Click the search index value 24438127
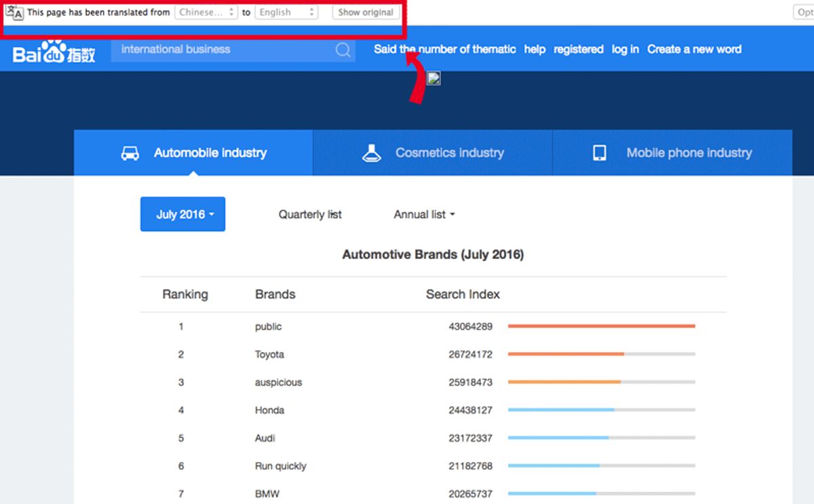The image size is (814, 504). tap(471, 410)
